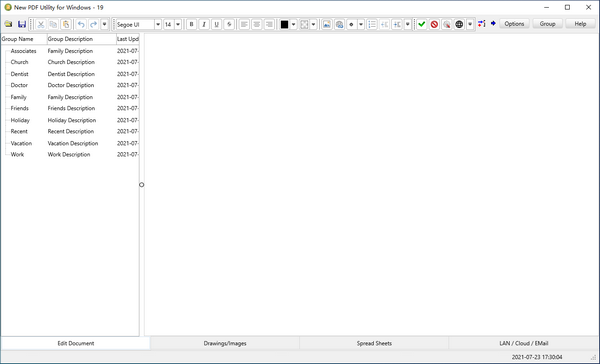Select the Associates group
This screenshot has width=600, height=364.
pyautogui.click(x=23, y=51)
